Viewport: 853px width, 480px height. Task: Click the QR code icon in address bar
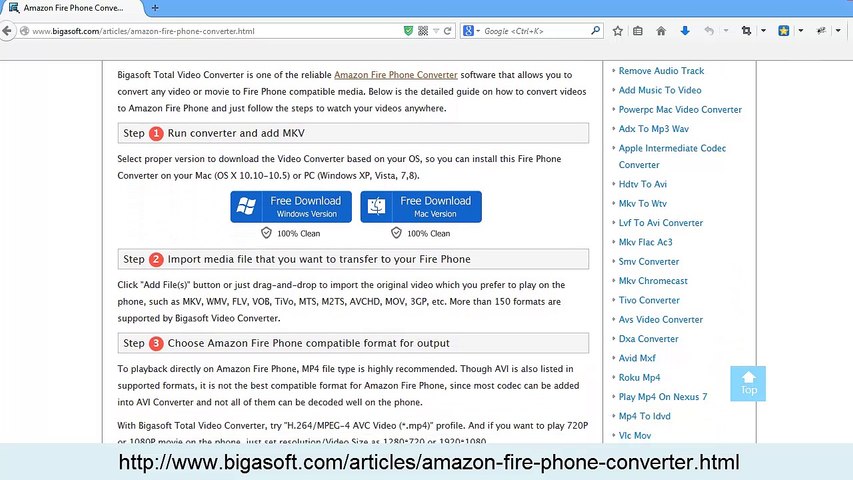[x=423, y=31]
